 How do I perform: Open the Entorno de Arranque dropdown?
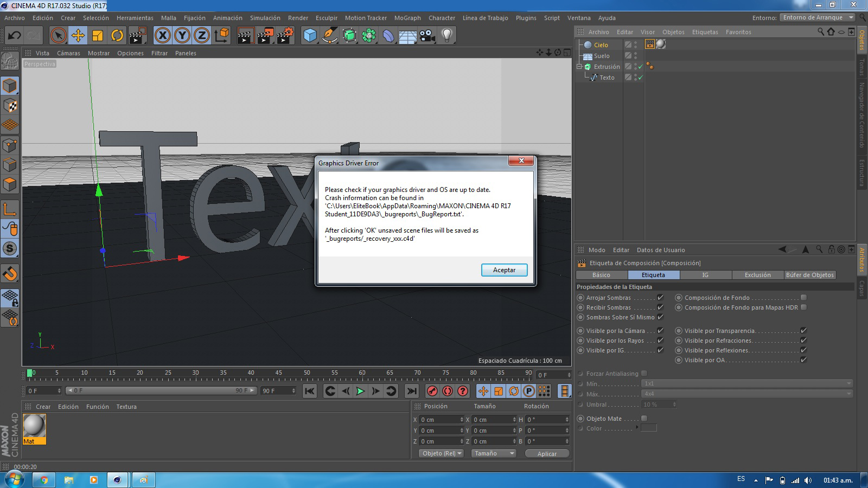818,17
